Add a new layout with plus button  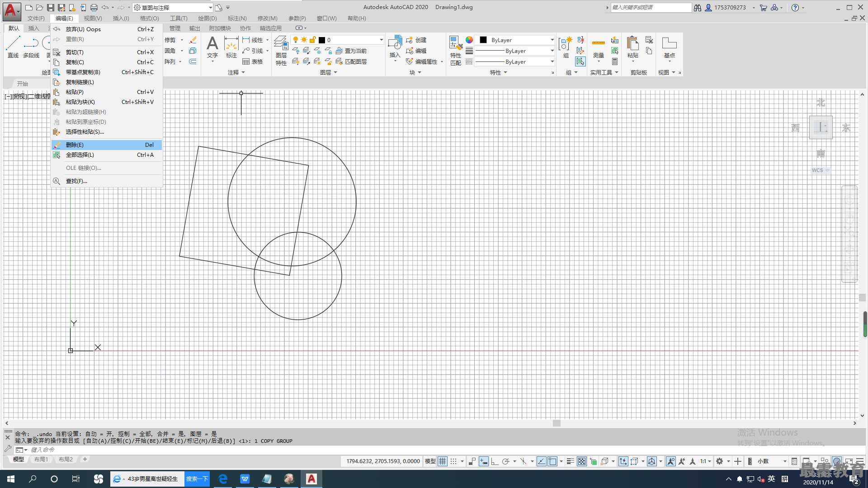click(85, 459)
